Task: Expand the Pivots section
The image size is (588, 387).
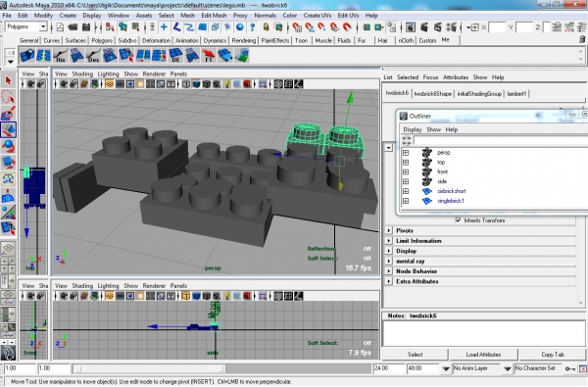Action: click(x=389, y=230)
